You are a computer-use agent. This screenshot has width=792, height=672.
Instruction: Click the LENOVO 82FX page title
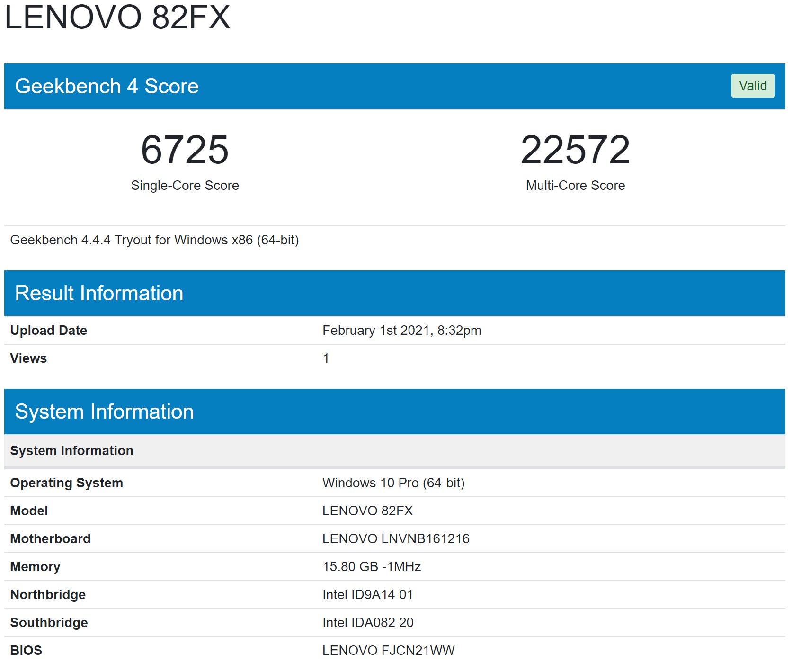(x=117, y=18)
